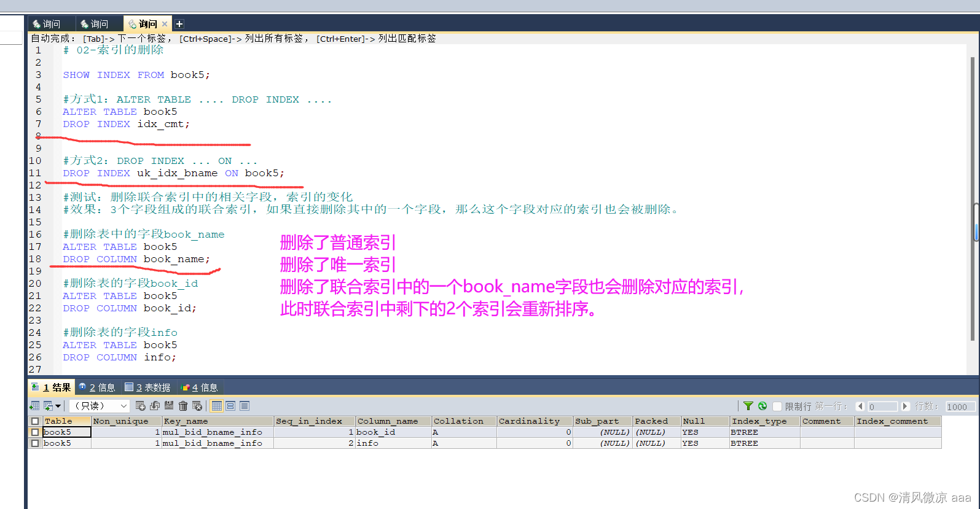This screenshot has height=509, width=980.
Task: Click the copy result icon in results toolbar
Action: click(48, 406)
